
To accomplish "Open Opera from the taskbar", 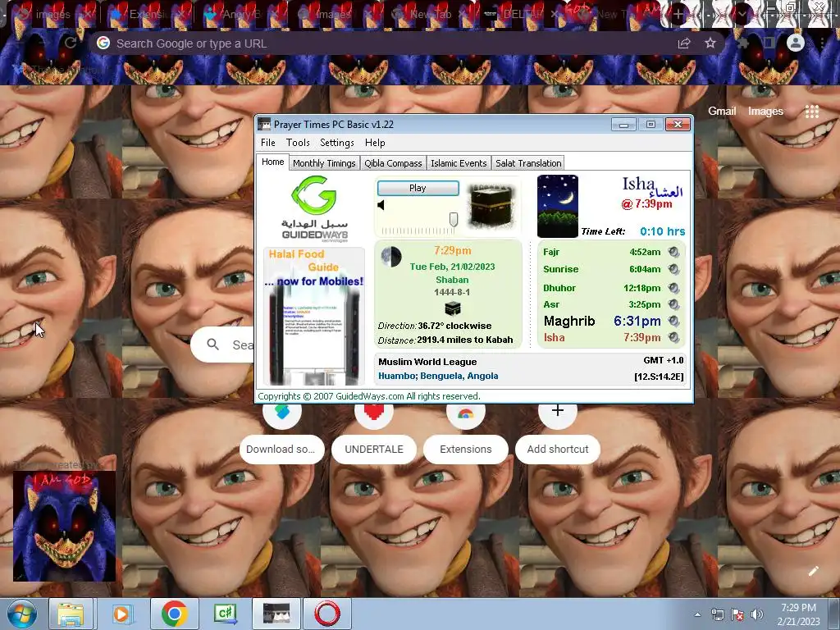I will click(327, 614).
